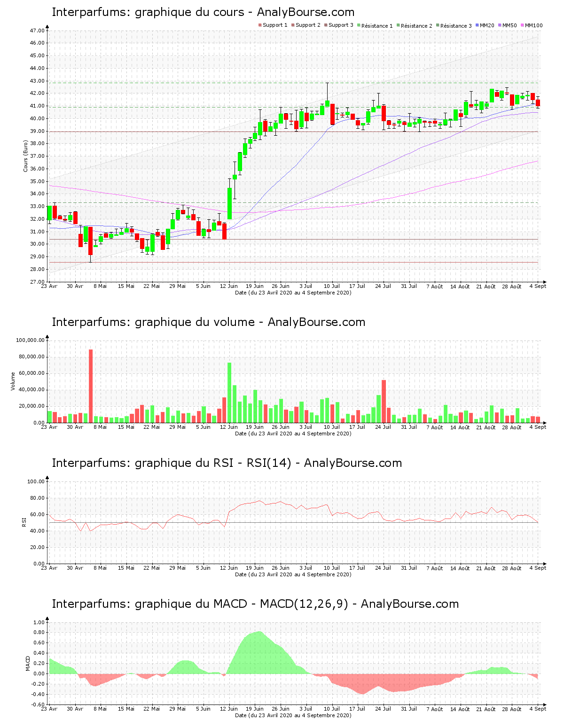Click the Support 1 red legend swatch
Viewport: 564px width, 728px height.
(x=260, y=25)
